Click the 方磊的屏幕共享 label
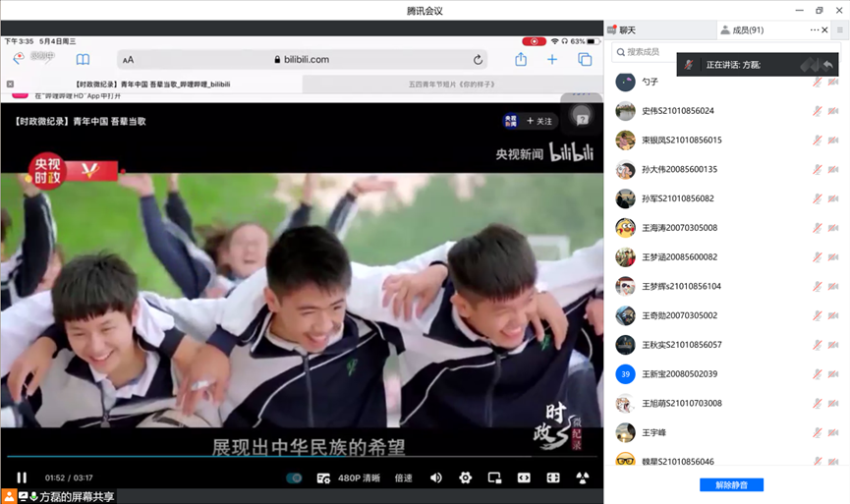The image size is (850, 504). click(77, 496)
